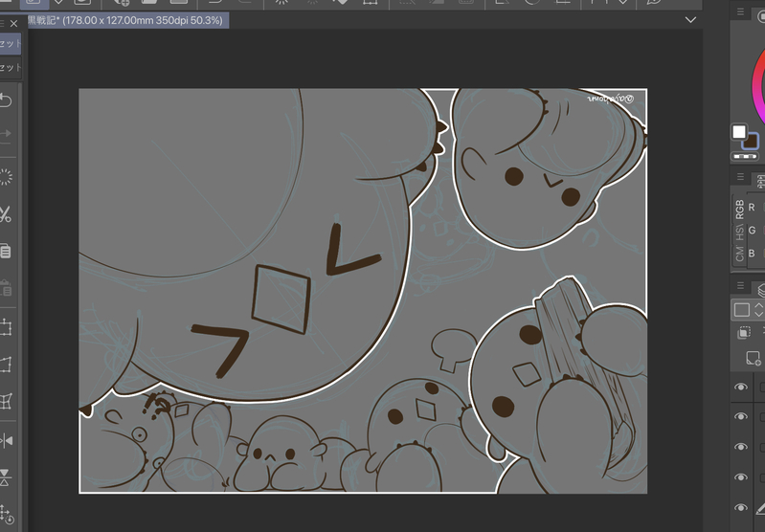Select the transparent color swatch

coord(745,157)
